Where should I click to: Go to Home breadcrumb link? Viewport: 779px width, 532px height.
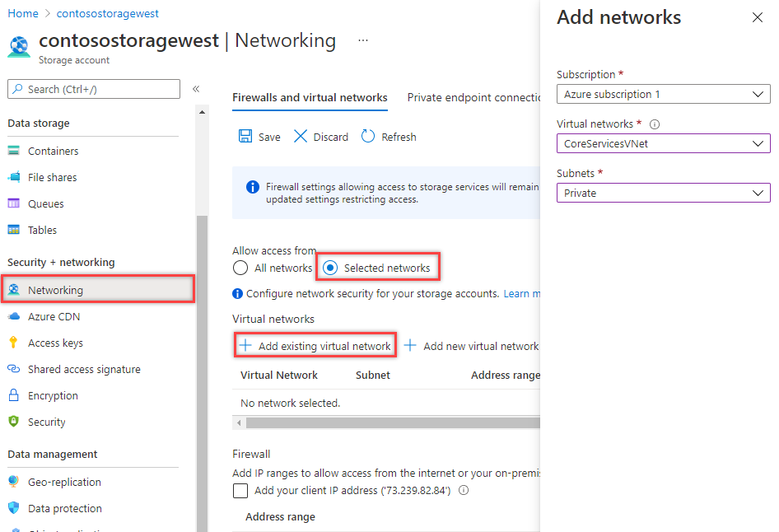pyautogui.click(x=23, y=14)
